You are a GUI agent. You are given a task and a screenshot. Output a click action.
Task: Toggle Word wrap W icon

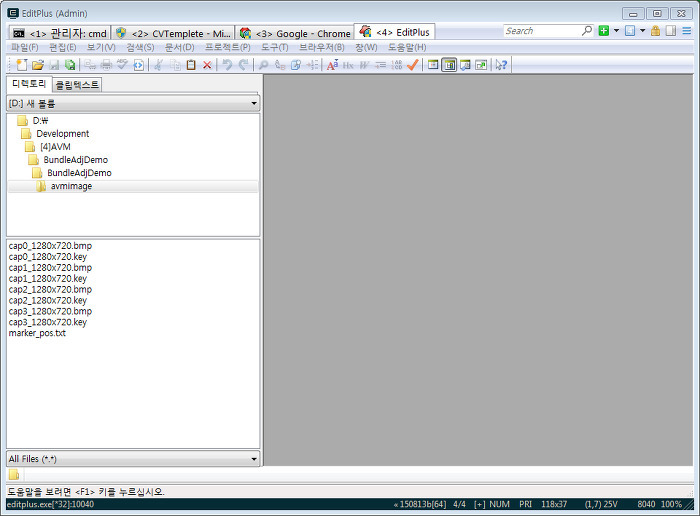pos(364,65)
